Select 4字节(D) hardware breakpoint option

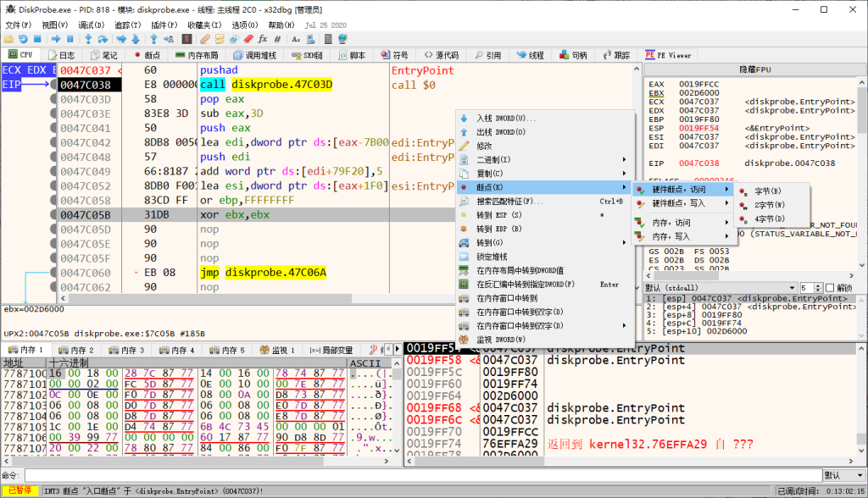tap(773, 219)
